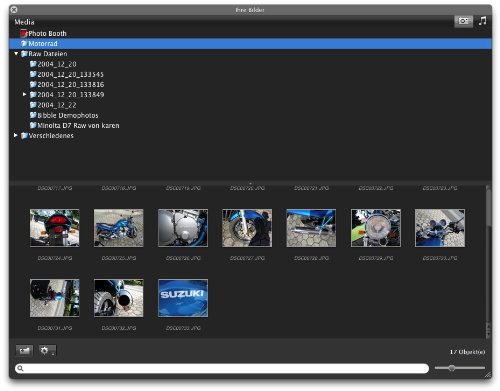Viewport: 500px width, 391px height.
Task: Close the media browser window
Action: point(14,10)
